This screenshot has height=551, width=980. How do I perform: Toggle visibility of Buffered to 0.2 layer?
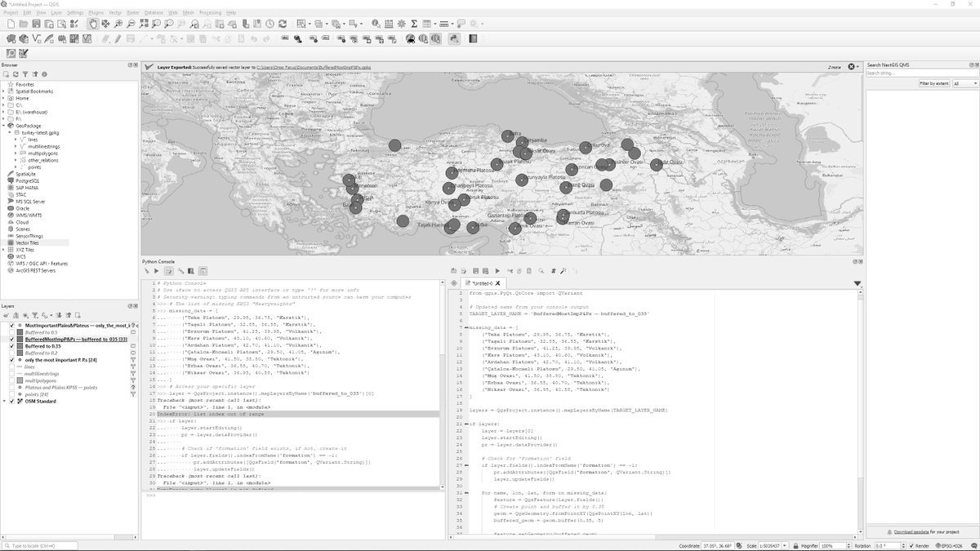[x=11, y=353]
